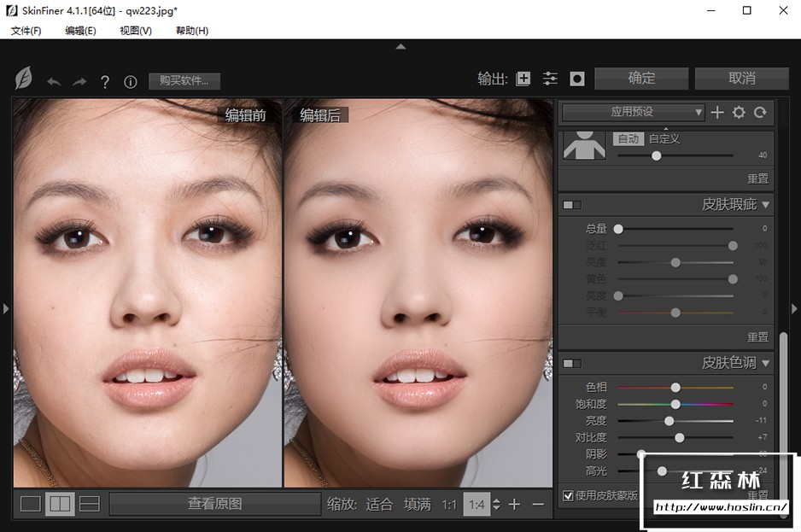Open the 文件(F) menu

(26, 31)
